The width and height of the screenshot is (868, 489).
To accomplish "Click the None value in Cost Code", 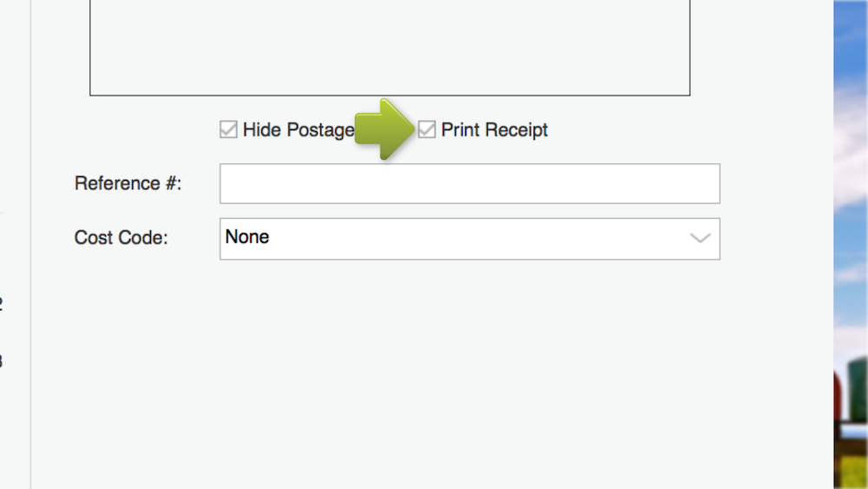I will pyautogui.click(x=247, y=237).
